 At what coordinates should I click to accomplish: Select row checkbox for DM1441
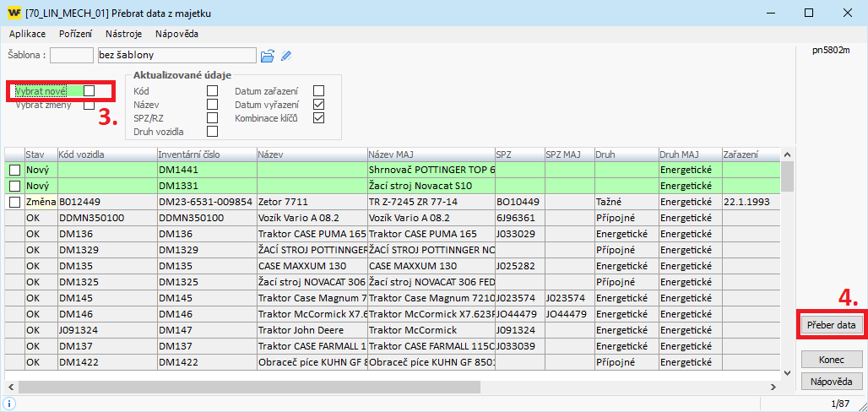pos(15,170)
